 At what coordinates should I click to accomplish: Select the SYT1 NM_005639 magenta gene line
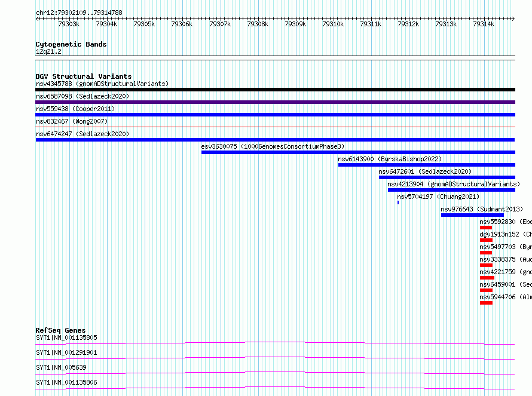point(275,373)
